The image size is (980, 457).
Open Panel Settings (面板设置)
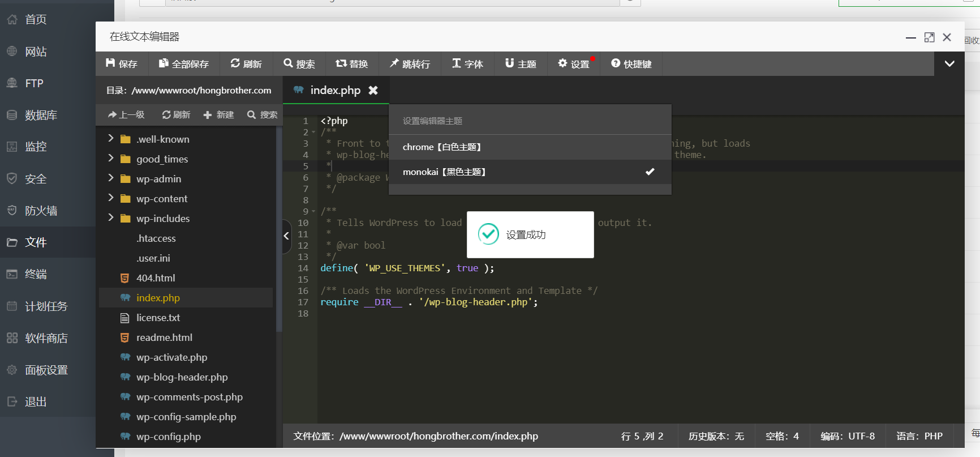click(x=48, y=370)
